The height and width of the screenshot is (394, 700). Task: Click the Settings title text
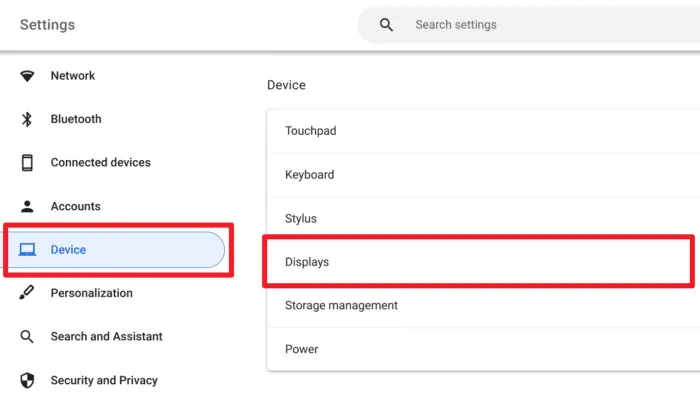pyautogui.click(x=47, y=25)
